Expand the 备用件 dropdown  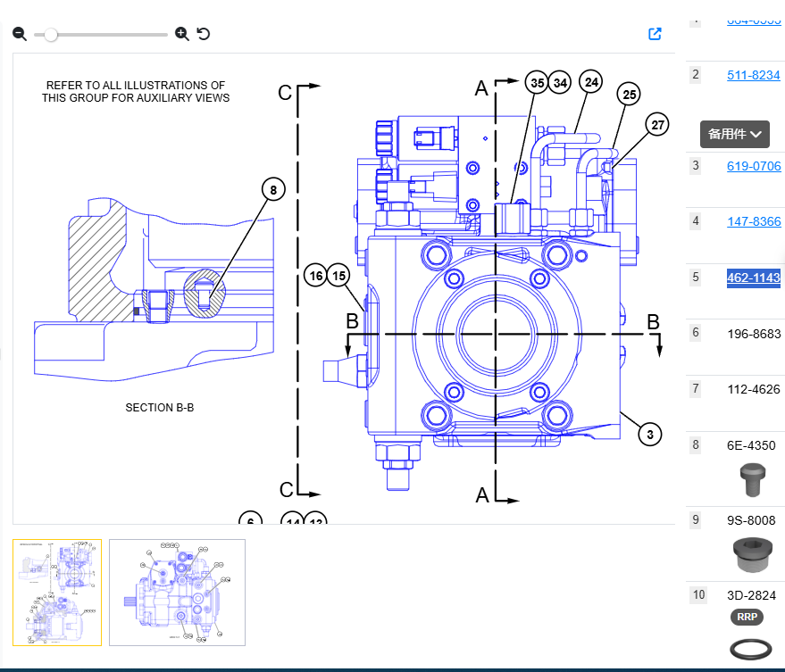734,134
